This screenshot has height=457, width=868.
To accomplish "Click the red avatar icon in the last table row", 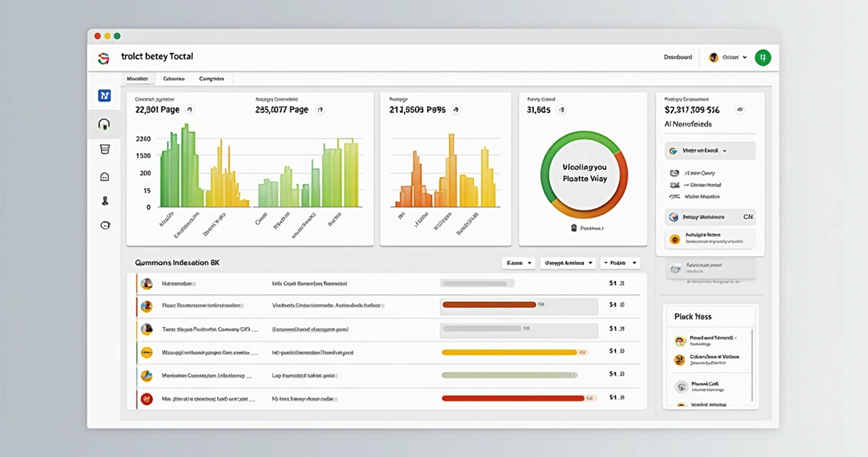I will 147,398.
